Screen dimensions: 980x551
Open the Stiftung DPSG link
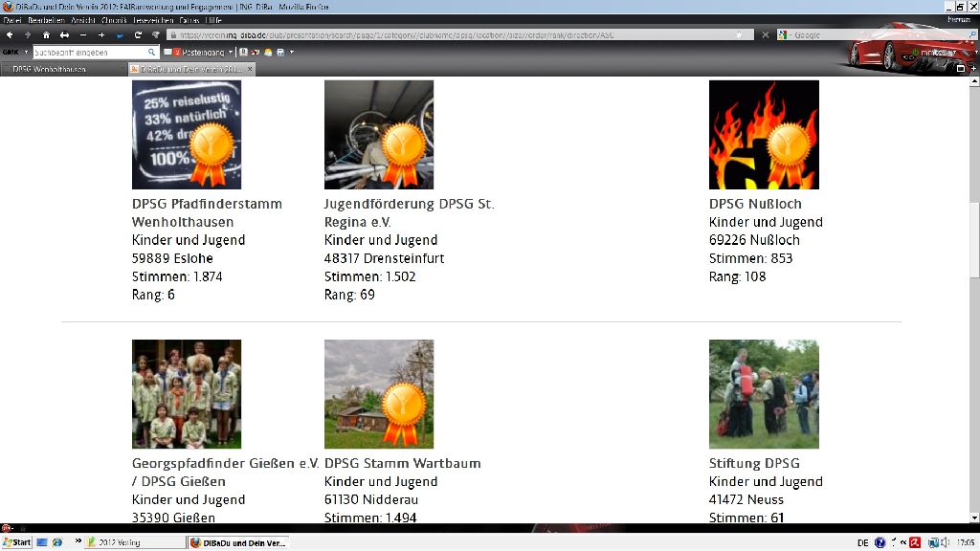(754, 464)
